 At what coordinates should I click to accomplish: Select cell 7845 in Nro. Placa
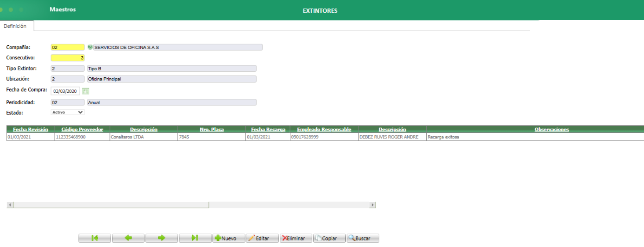[212, 137]
